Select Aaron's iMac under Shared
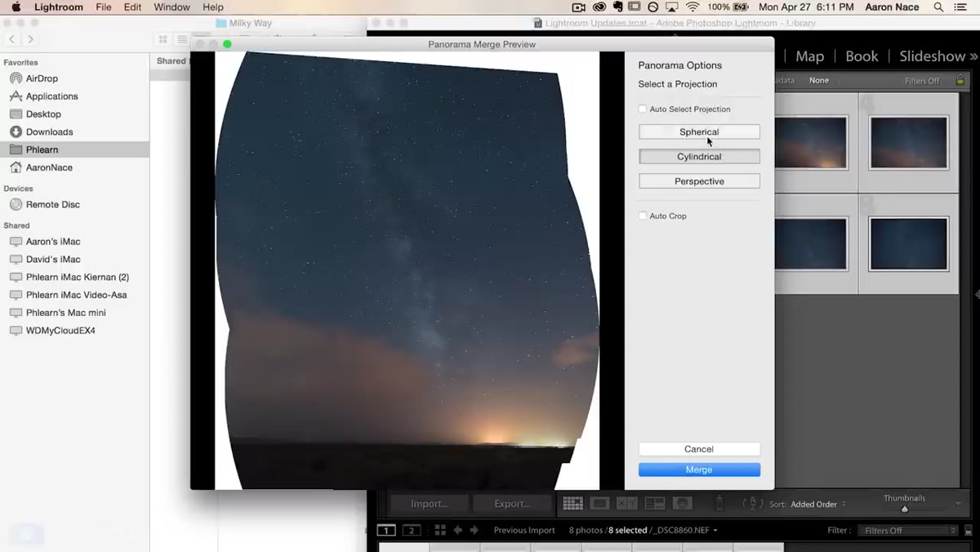Screen dimensions: 980x552 pyautogui.click(x=53, y=242)
